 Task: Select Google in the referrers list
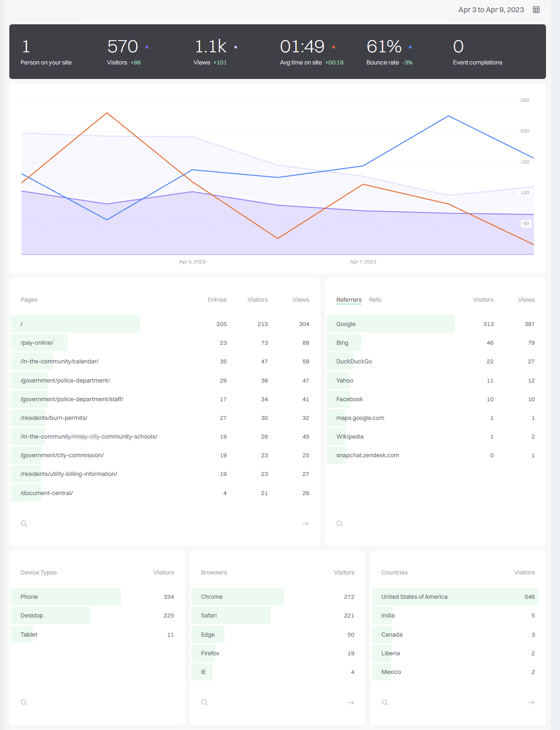(346, 324)
